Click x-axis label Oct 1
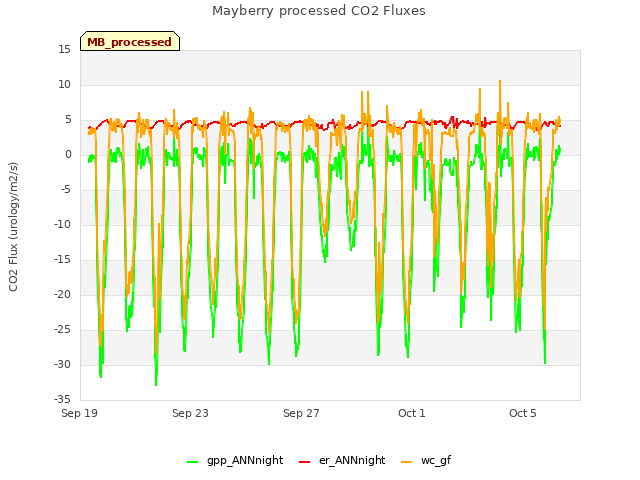 pos(412,413)
